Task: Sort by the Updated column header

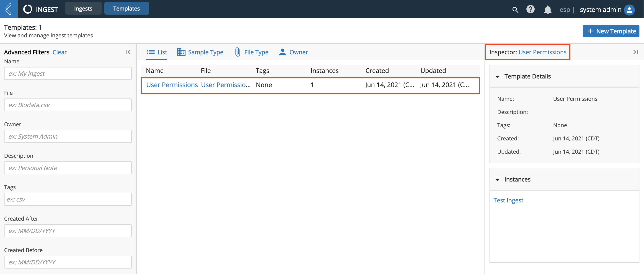Action: click(433, 71)
